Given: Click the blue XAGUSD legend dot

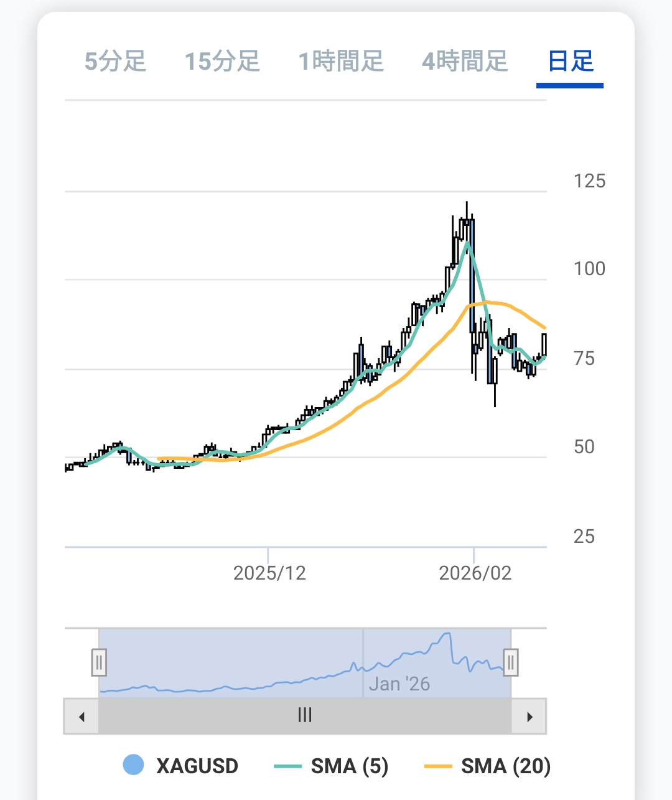Looking at the screenshot, I should (134, 765).
